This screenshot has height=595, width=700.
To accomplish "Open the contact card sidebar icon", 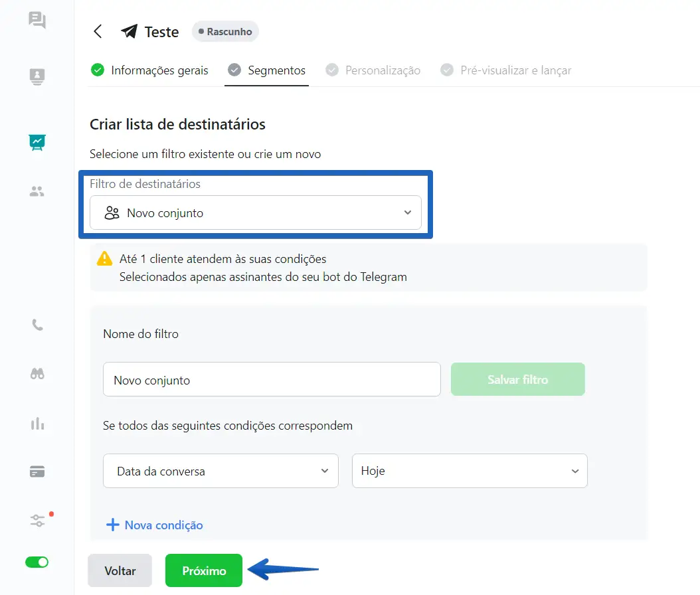I will coord(37,77).
